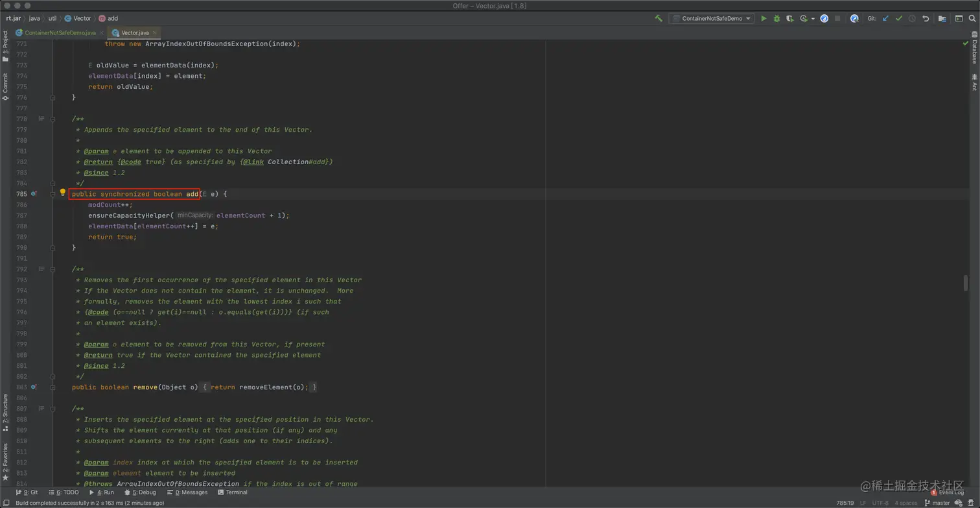
Task: Toggle the Favorites tool window
Action: 5,462
